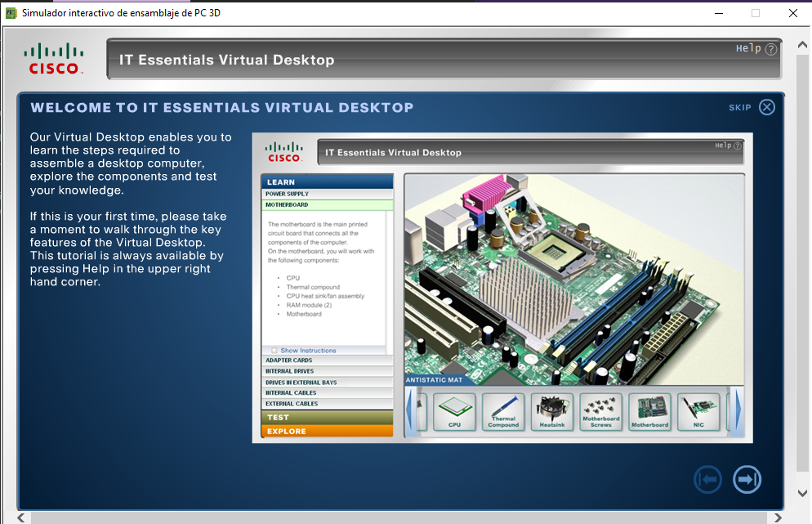
Task: Expand DRIVES IN EXTERNAL BAYS item
Action: [328, 383]
